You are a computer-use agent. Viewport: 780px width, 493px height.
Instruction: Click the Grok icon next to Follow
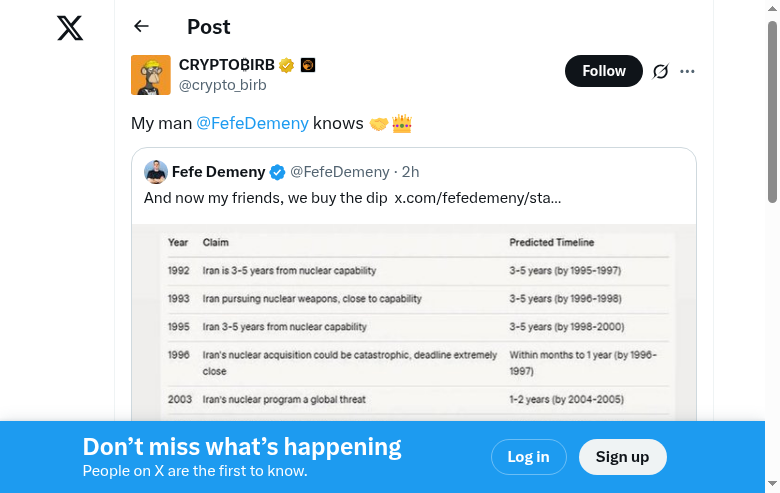(x=660, y=71)
